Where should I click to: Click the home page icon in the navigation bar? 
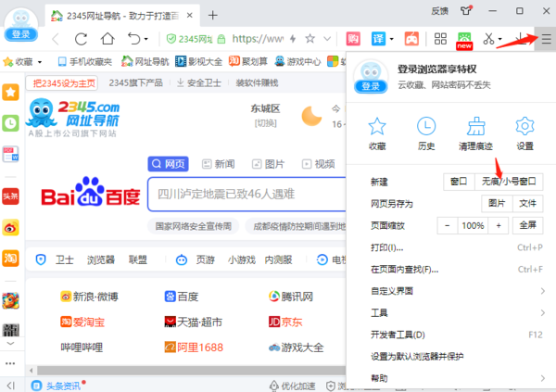pyautogui.click(x=108, y=39)
